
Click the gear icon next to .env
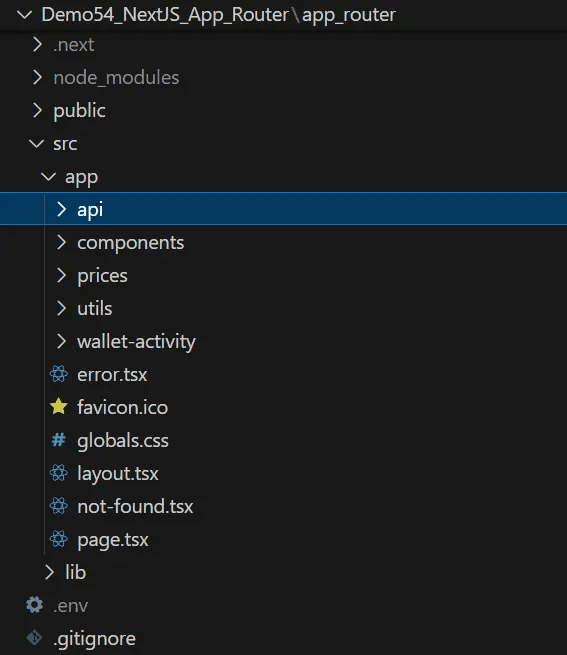pos(34,605)
